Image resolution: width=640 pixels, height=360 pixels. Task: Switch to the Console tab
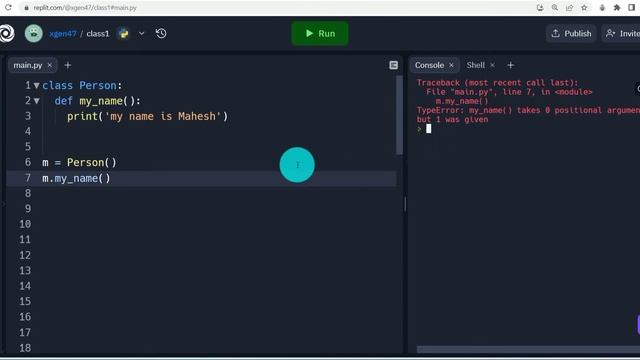(x=429, y=65)
